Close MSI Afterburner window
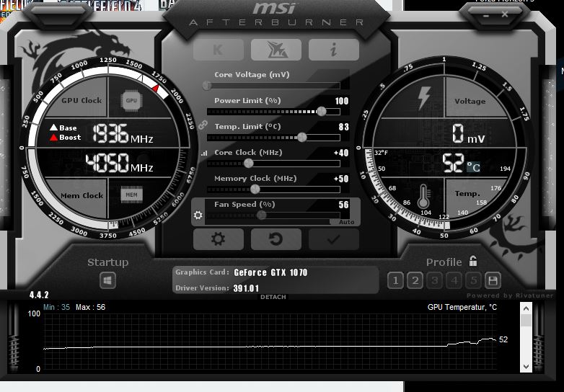 point(505,14)
